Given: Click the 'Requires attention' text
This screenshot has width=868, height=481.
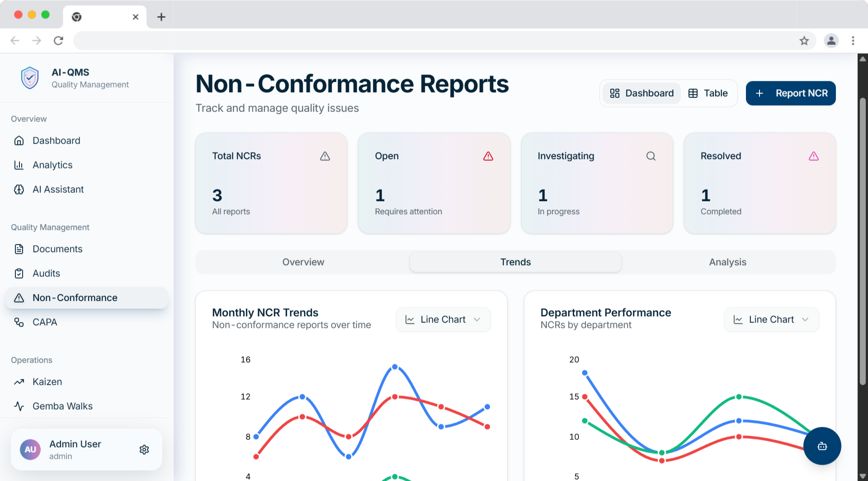Looking at the screenshot, I should tap(408, 211).
